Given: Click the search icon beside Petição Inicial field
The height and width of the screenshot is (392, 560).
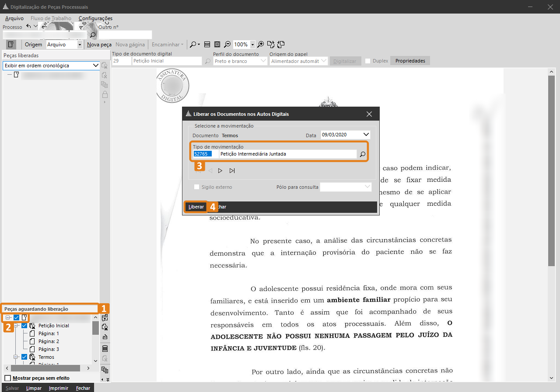Looking at the screenshot, I should [x=208, y=61].
